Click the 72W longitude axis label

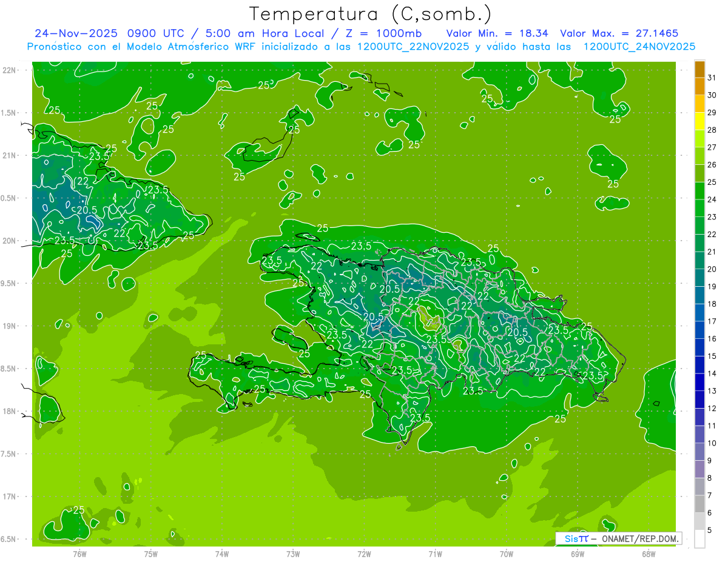364,554
